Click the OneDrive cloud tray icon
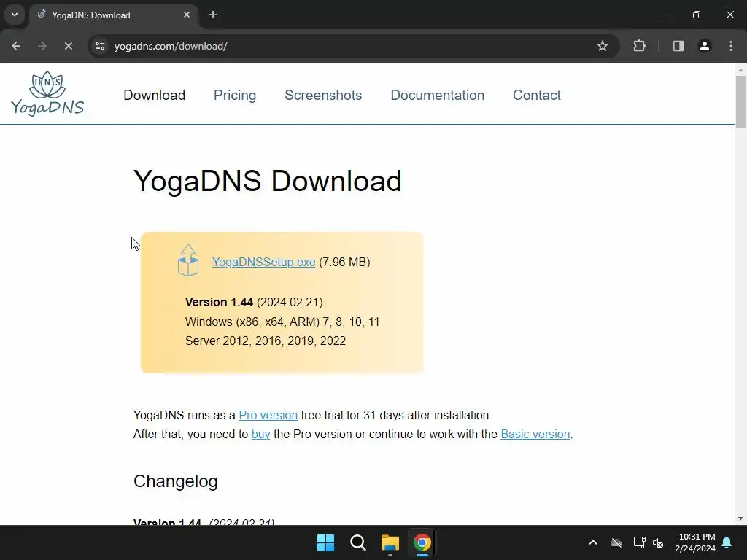 pos(616,542)
